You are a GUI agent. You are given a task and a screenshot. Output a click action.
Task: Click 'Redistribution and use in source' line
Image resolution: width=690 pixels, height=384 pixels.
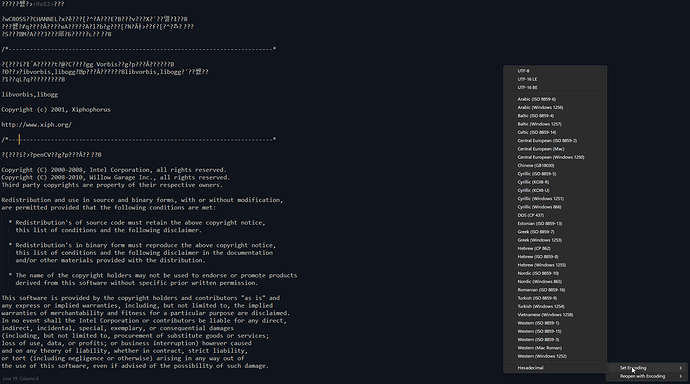coord(142,200)
